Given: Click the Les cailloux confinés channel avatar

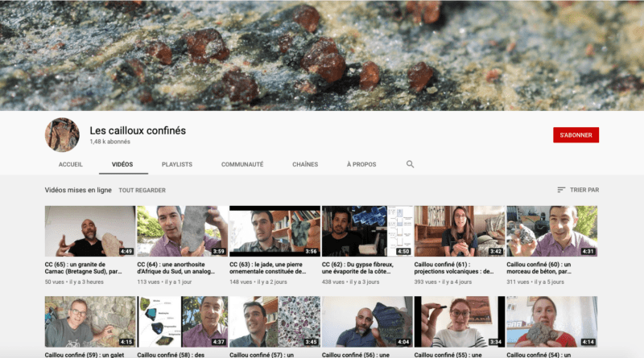Looking at the screenshot, I should pyautogui.click(x=62, y=134).
